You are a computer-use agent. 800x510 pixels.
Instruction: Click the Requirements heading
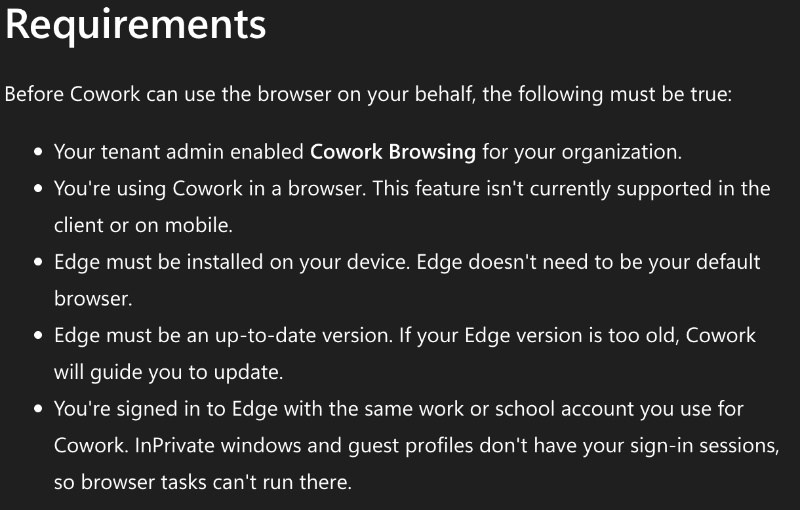coord(136,24)
